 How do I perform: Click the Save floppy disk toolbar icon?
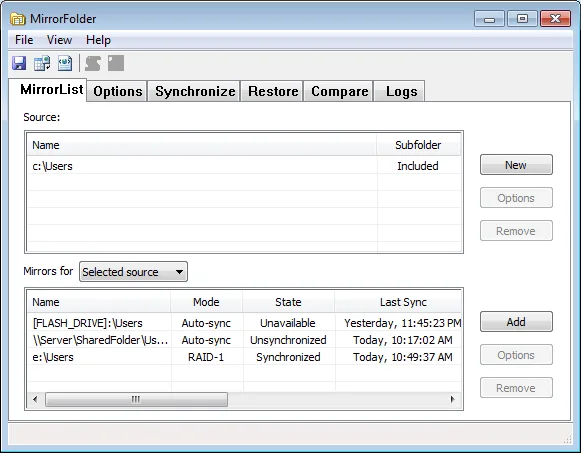19,63
